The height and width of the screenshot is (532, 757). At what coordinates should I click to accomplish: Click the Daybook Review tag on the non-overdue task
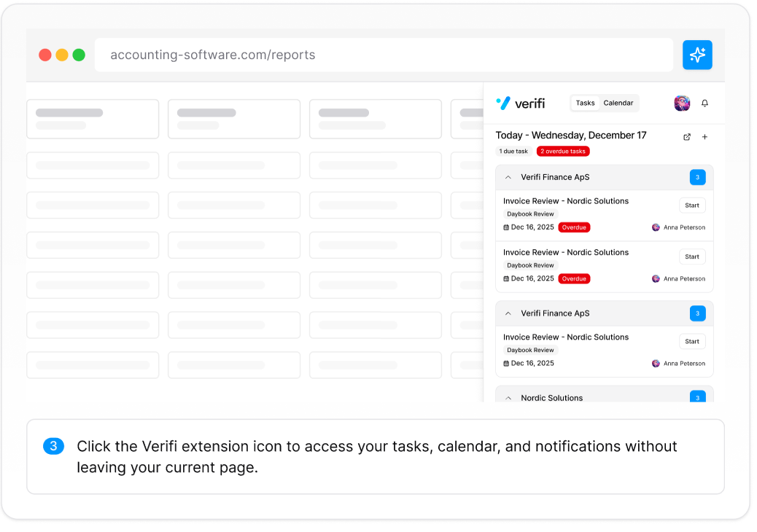pyautogui.click(x=530, y=351)
